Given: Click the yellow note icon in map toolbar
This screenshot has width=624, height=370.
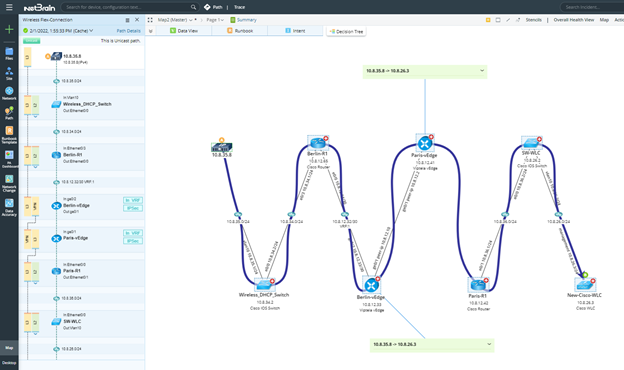Looking at the screenshot, I should (x=488, y=20).
